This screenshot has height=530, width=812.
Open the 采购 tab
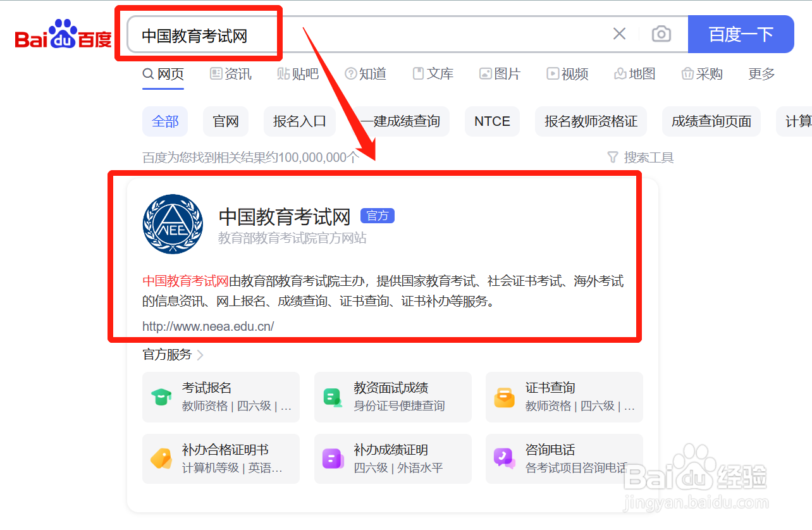click(x=702, y=74)
